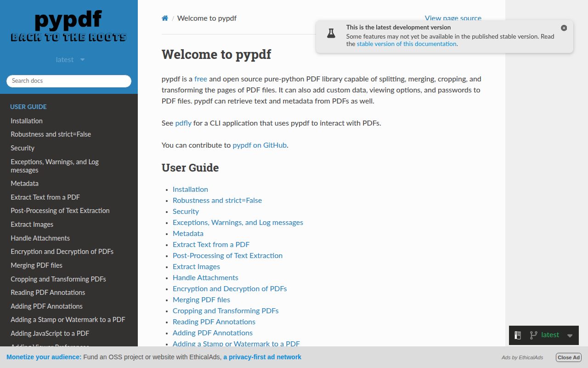Select Installation in the sidebar

[27, 121]
